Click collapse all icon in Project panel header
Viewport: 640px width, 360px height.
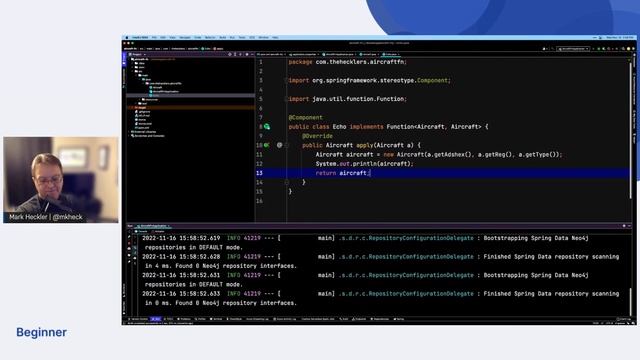[240, 54]
